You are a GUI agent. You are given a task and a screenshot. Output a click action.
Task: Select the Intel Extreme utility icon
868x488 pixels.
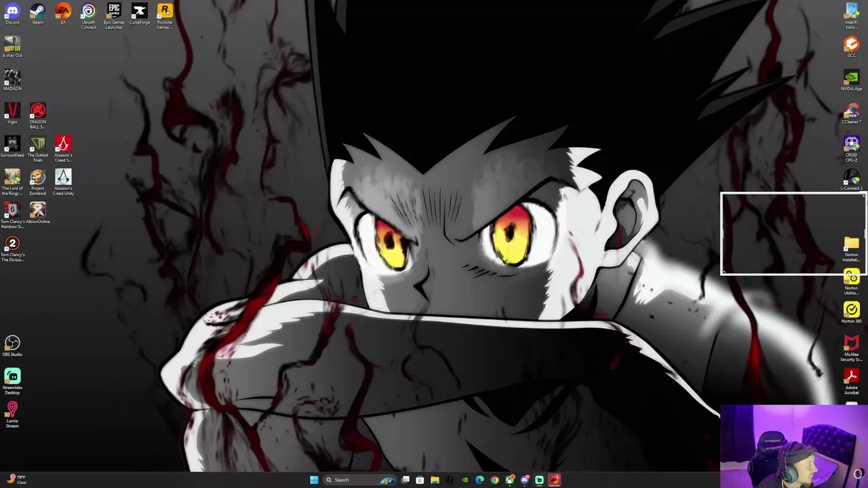[x=852, y=16]
